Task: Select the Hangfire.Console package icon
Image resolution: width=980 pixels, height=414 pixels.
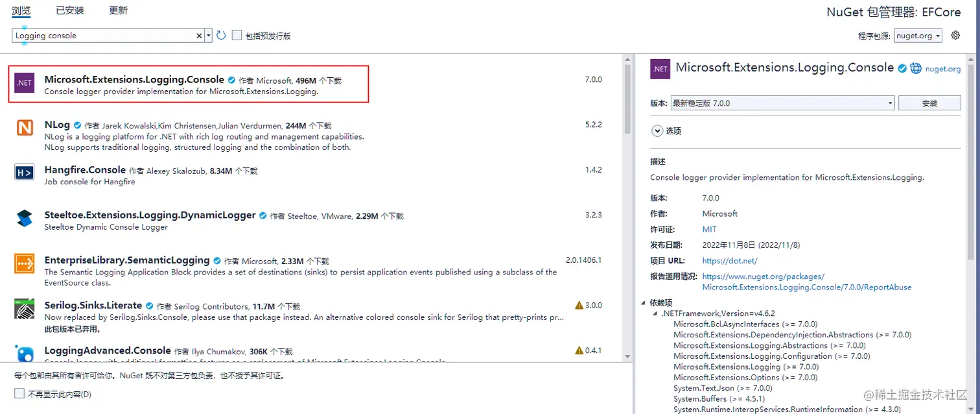Action: click(x=25, y=172)
